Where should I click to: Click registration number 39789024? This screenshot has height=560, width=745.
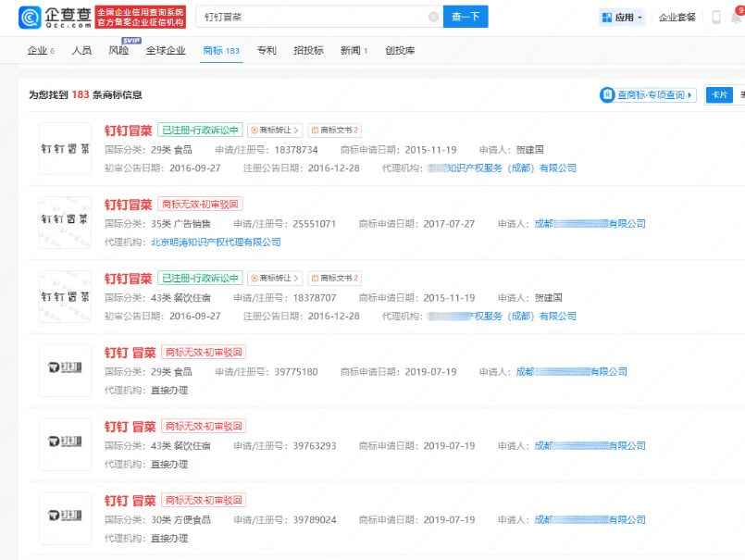tap(315, 519)
